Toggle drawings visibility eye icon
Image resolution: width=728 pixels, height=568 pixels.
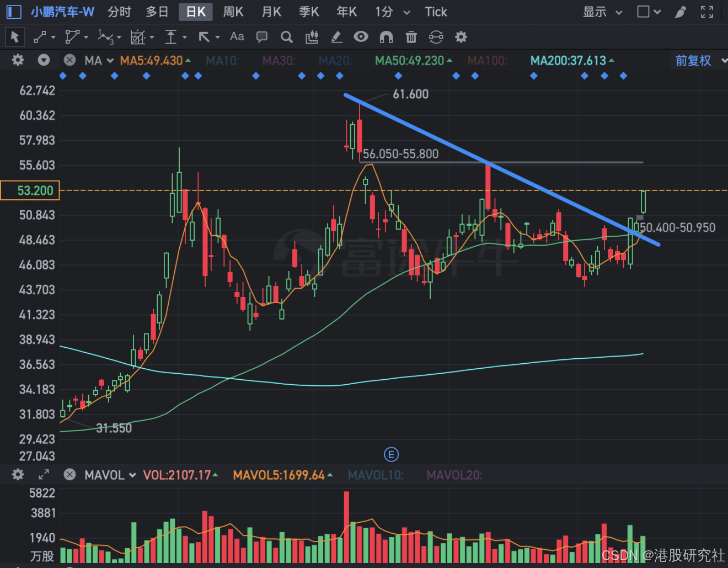point(361,36)
